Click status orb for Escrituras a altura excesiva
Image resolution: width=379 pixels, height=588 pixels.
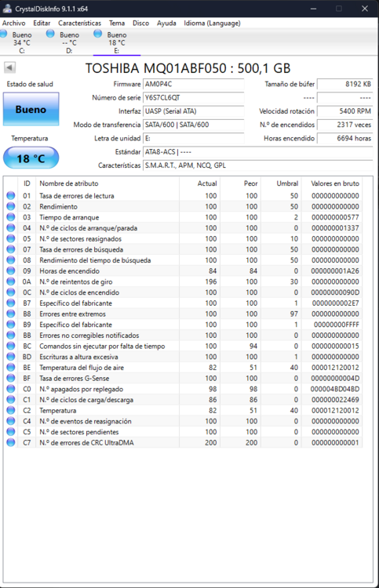[11, 357]
